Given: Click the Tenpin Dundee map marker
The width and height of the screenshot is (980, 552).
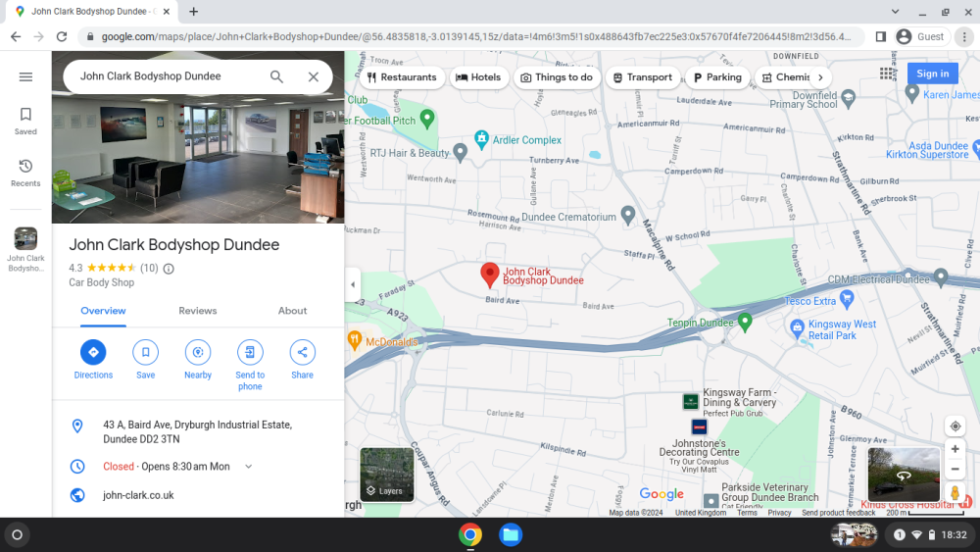Looking at the screenshot, I should pyautogui.click(x=745, y=322).
